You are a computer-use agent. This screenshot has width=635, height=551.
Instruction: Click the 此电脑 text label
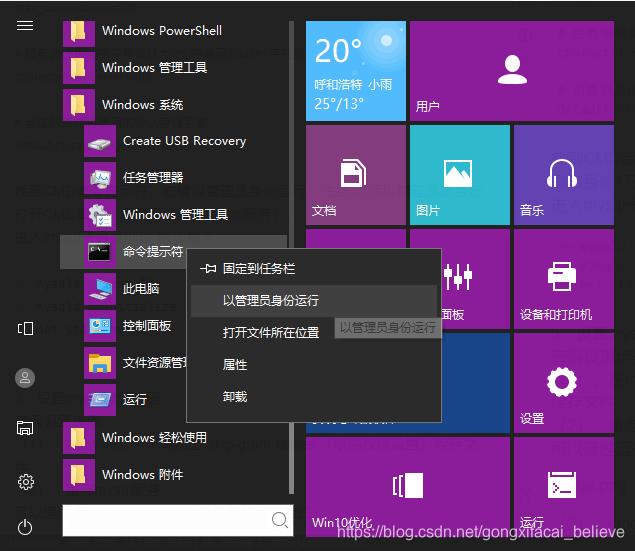[x=141, y=289]
